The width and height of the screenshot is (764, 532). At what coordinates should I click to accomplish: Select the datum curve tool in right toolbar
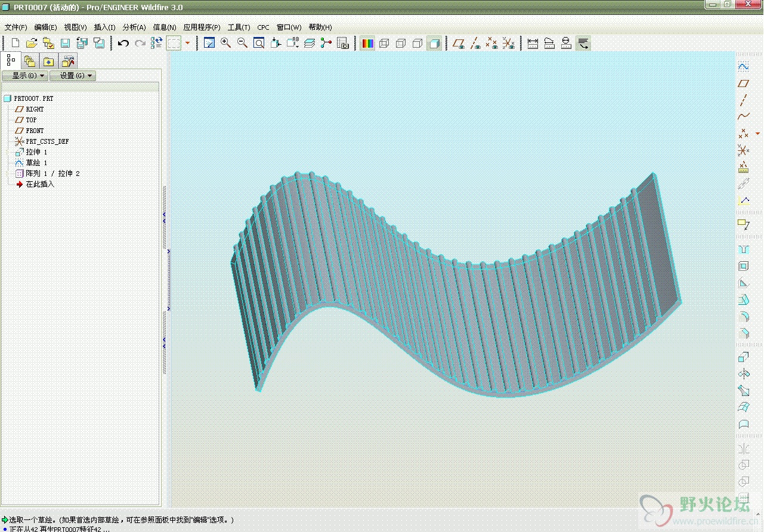743,117
